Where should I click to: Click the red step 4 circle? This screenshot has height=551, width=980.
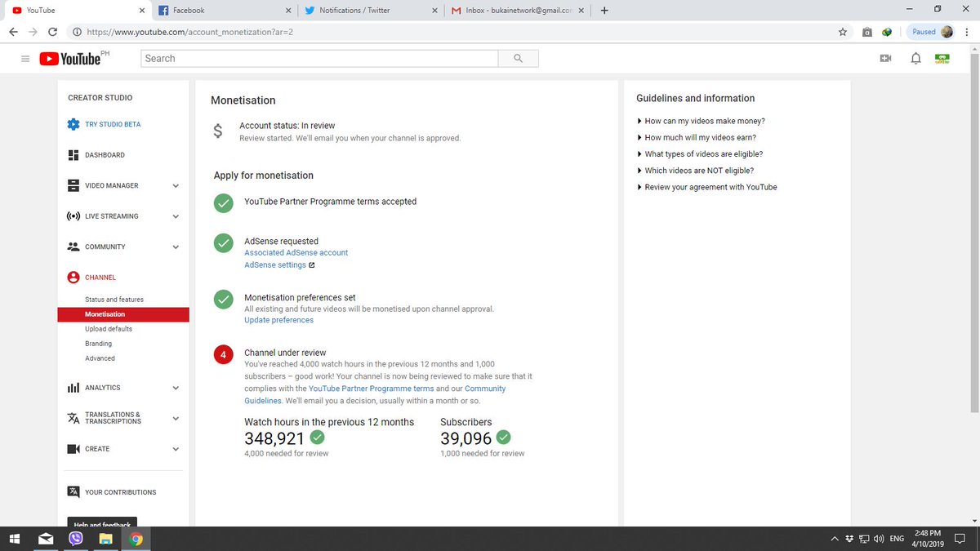[223, 355]
